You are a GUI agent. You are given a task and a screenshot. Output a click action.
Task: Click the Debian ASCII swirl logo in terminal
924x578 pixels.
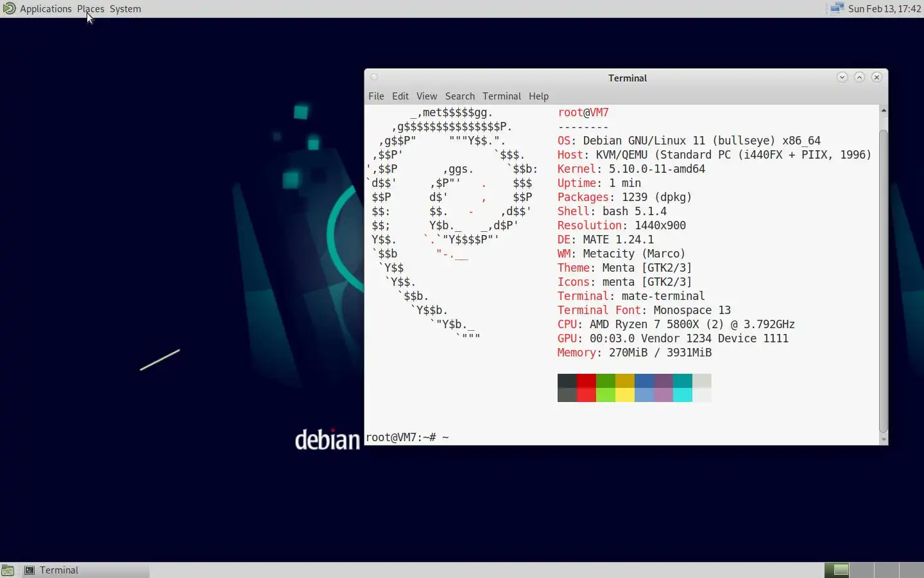point(453,225)
